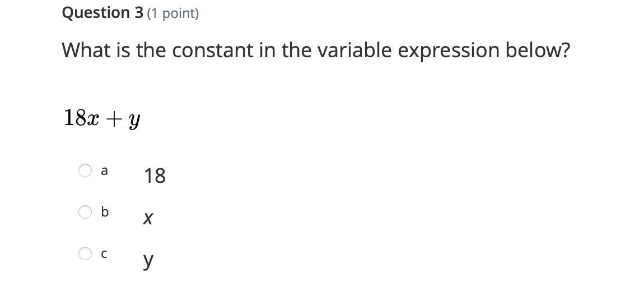Click the y term in the math expression

pyautogui.click(x=134, y=120)
